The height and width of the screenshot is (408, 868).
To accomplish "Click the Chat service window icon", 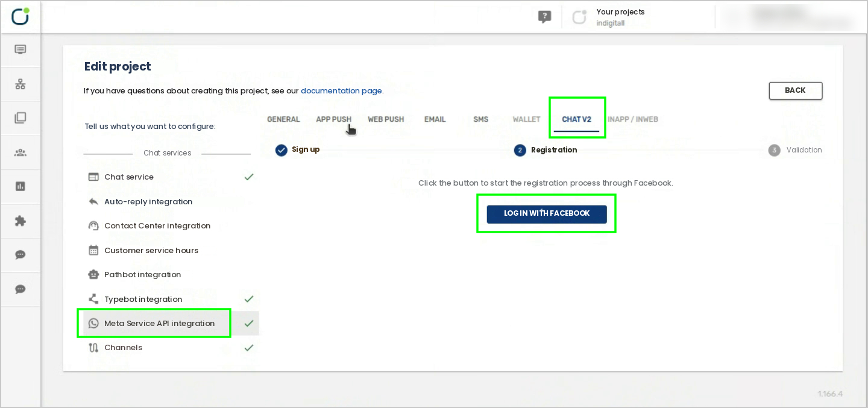I will (x=93, y=177).
